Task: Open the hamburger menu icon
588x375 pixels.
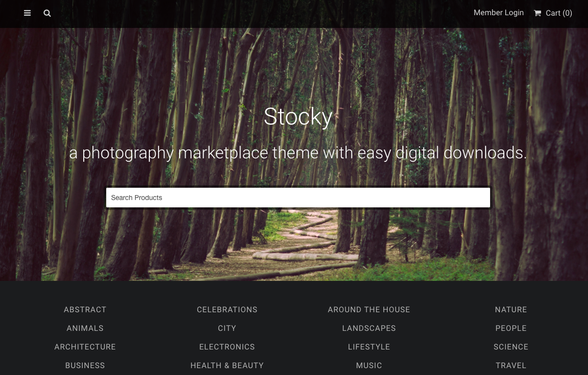Action: [27, 13]
